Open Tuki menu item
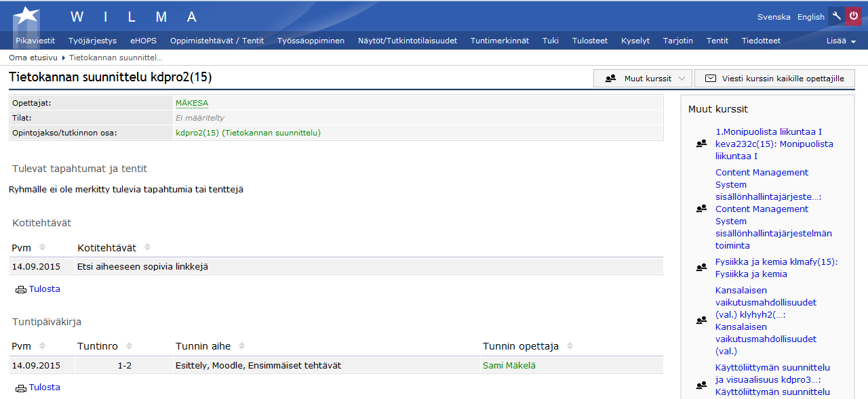The width and height of the screenshot is (868, 399). (551, 41)
